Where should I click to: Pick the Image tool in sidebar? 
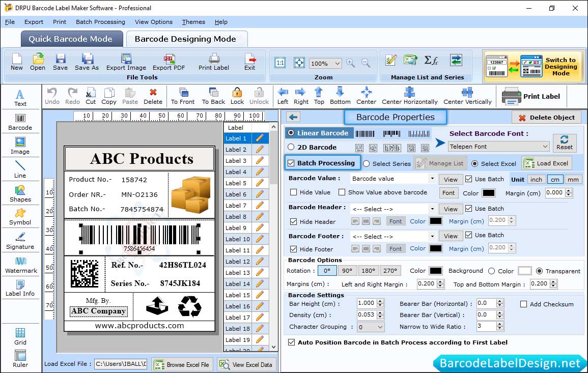20,146
